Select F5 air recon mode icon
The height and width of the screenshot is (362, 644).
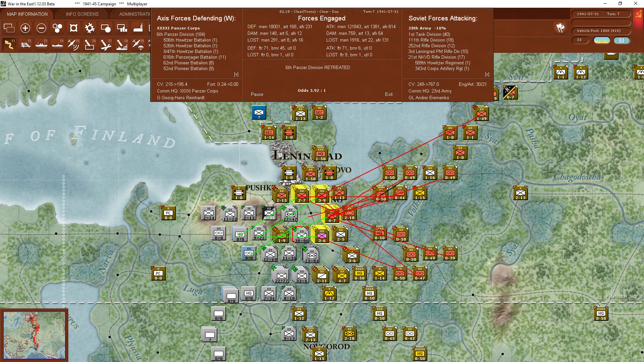[x=73, y=44]
